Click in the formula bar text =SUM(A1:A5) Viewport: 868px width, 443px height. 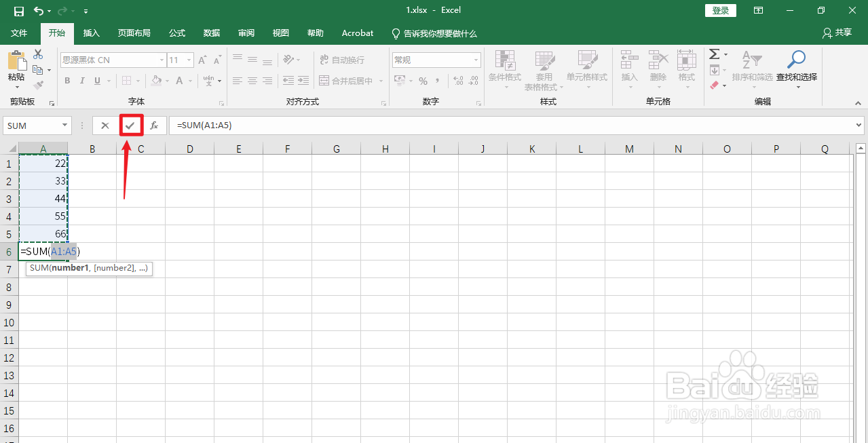204,126
